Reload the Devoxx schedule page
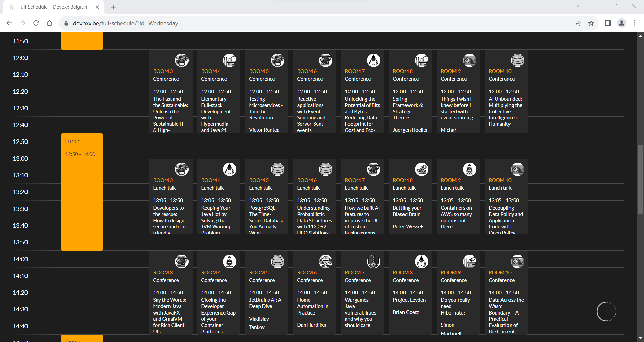Viewport: 644px width, 342px height. (x=36, y=23)
